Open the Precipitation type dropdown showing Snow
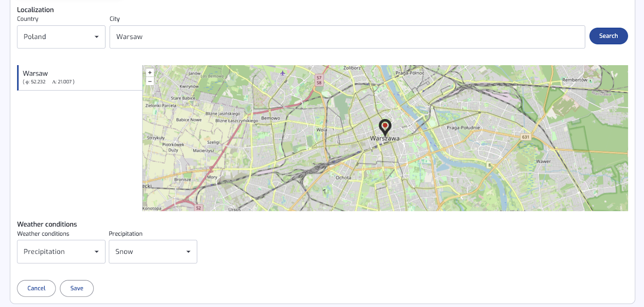Image resolution: width=644 pixels, height=307 pixels. pyautogui.click(x=153, y=252)
